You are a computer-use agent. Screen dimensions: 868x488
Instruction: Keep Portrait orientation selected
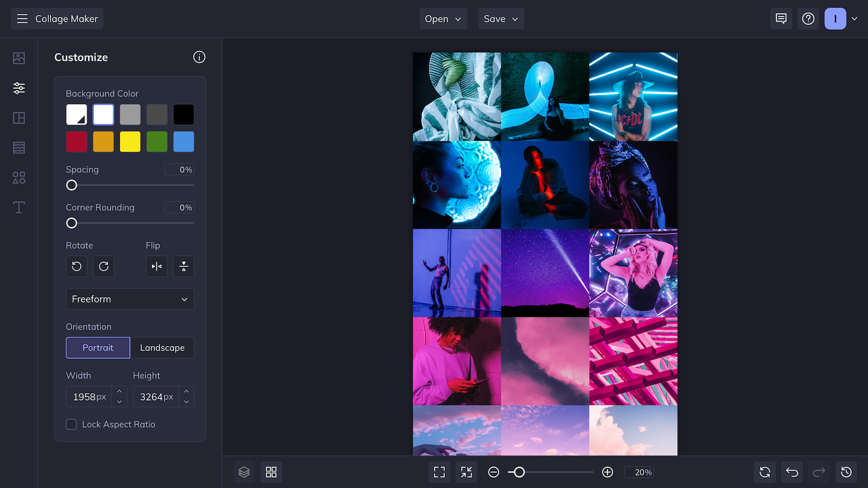98,348
